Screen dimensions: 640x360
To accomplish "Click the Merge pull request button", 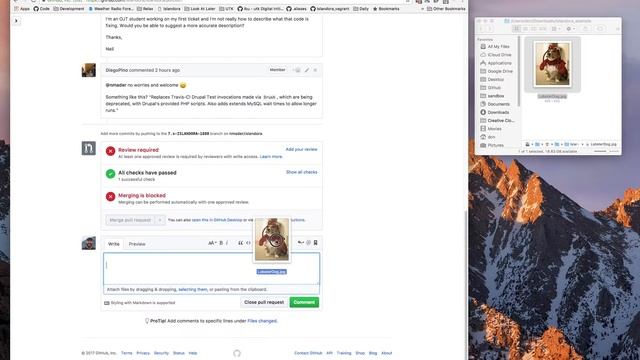I will (x=130, y=220).
